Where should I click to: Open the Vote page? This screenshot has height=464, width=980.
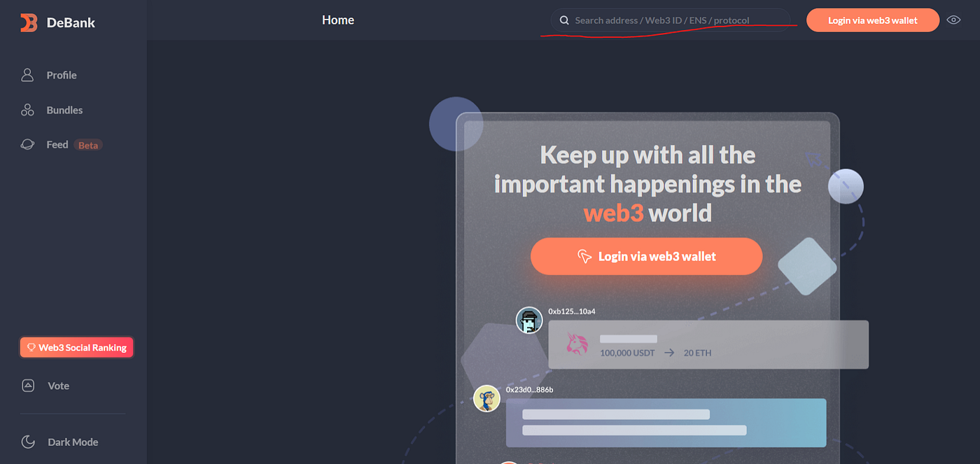point(58,386)
